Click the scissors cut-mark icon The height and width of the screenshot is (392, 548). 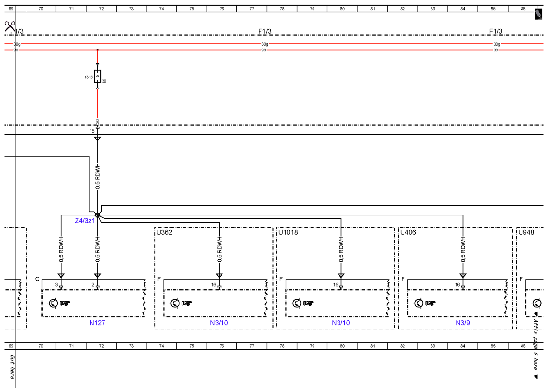[10, 27]
